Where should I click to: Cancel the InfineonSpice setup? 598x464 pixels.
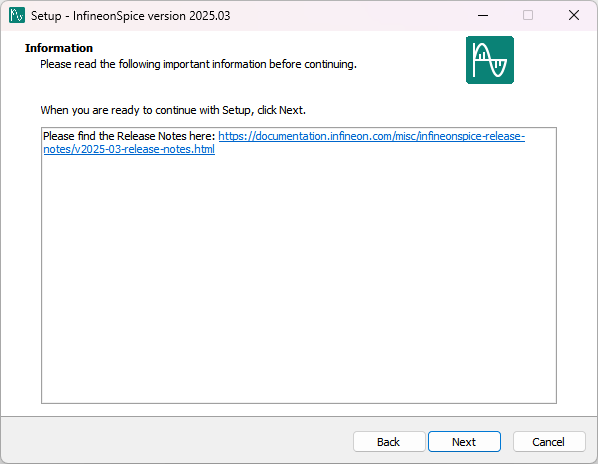pyautogui.click(x=548, y=442)
